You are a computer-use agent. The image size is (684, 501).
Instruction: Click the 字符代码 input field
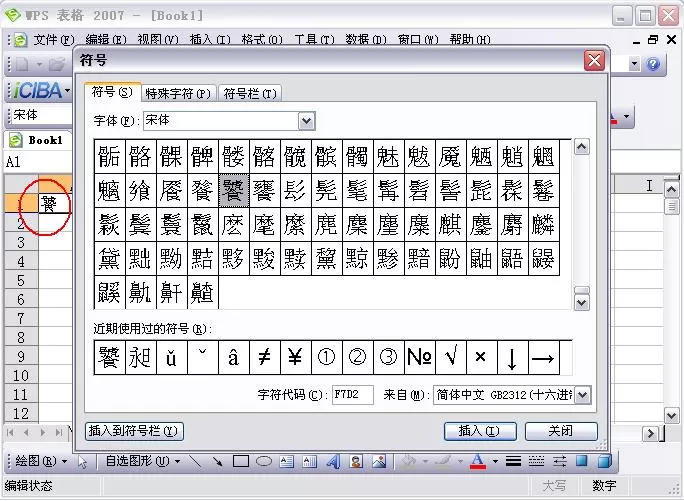[352, 395]
